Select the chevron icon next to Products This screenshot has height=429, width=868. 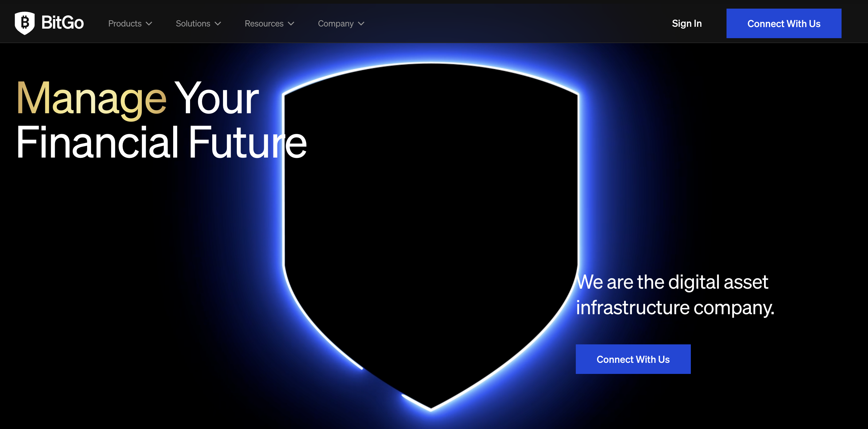[x=149, y=24]
